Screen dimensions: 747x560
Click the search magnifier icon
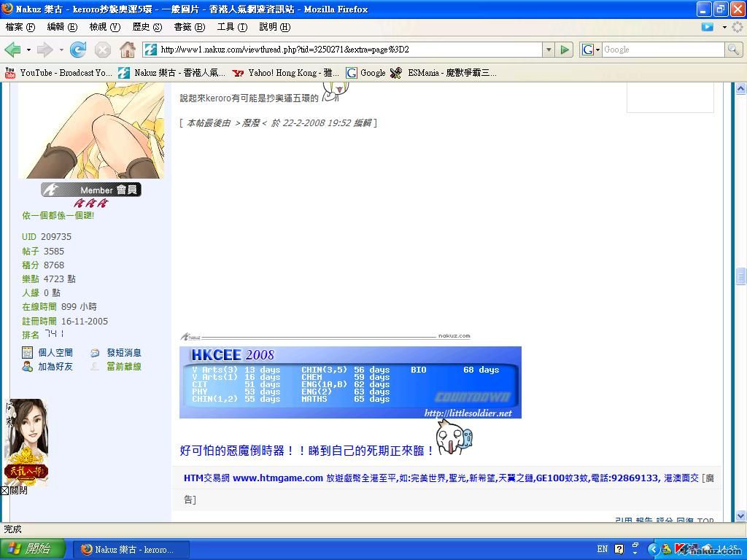(x=733, y=50)
